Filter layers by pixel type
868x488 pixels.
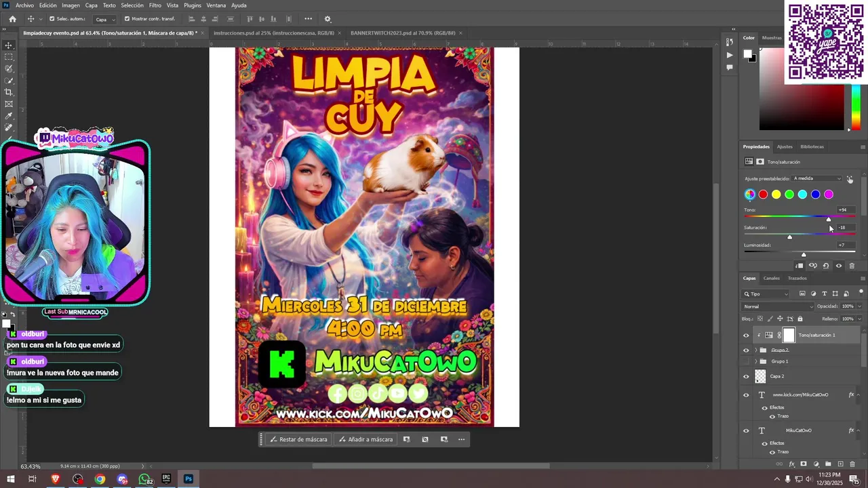(802, 293)
